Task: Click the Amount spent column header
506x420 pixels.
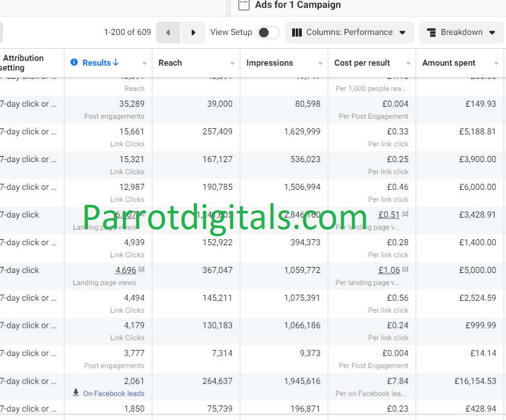Action: tap(449, 63)
